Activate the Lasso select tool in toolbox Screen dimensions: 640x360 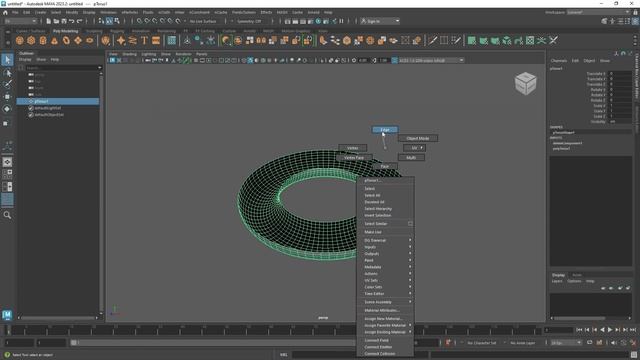(7, 73)
